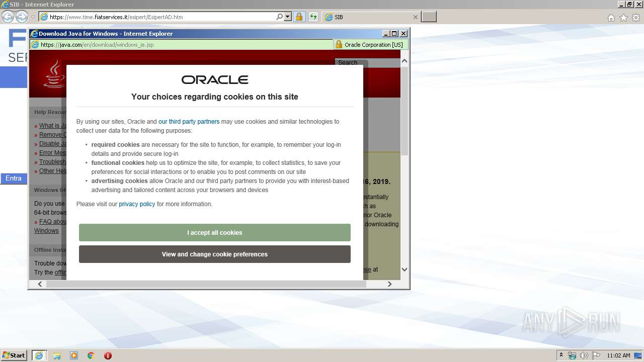Viewport: 644px width, 362px height.
Task: Click scroll up arrow in Java popup
Action: 405,61
